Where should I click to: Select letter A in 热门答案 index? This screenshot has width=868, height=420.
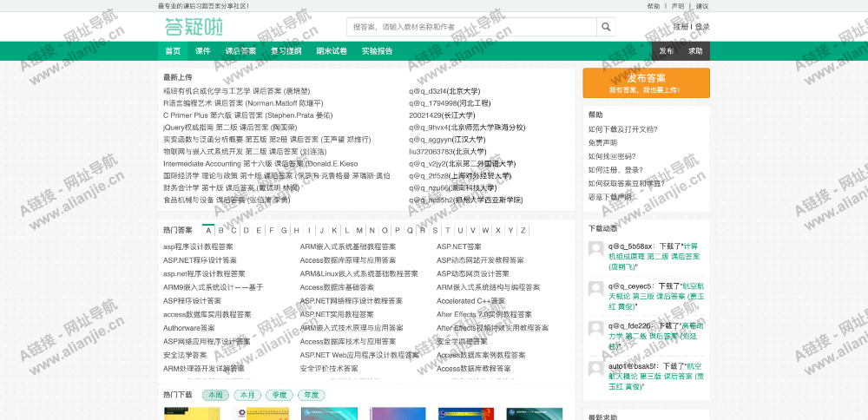[208, 230]
